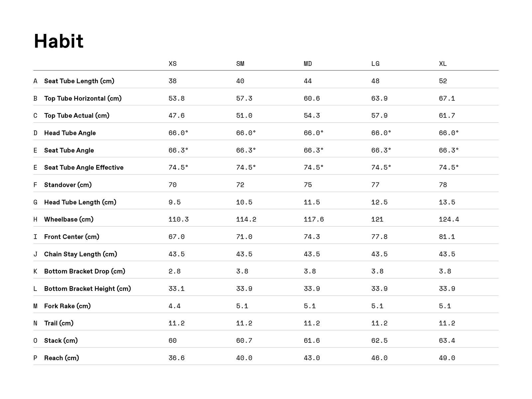Select the Wheelbase value 117.6 for MD
Screen dimensions: 532x399
coord(314,219)
